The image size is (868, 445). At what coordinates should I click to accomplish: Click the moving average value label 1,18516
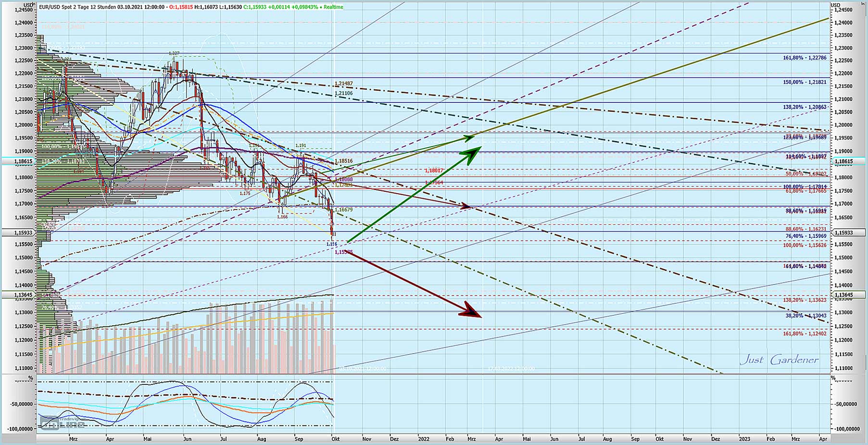tap(344, 161)
